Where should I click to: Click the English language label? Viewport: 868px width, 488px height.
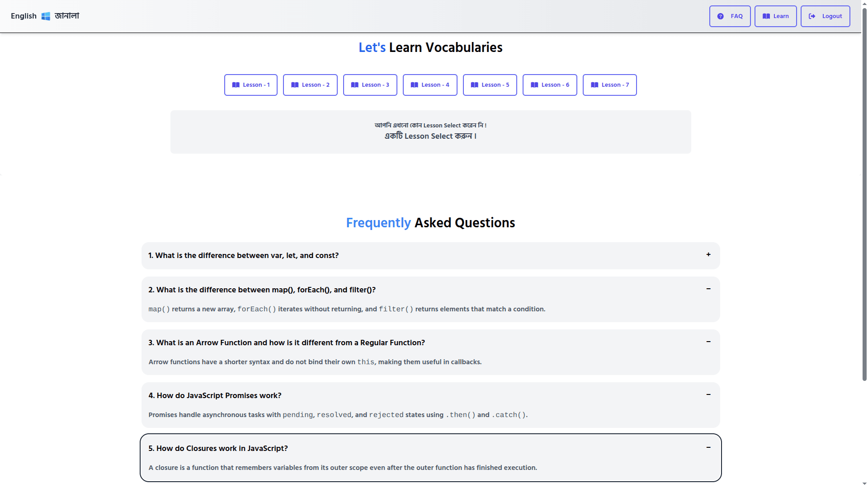click(24, 16)
